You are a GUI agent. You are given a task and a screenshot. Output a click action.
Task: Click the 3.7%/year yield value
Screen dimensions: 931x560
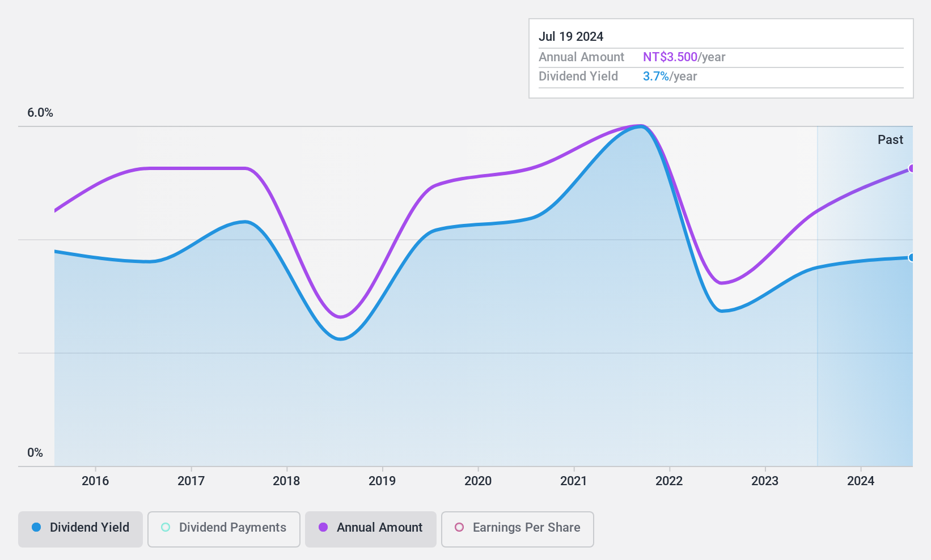(x=670, y=77)
